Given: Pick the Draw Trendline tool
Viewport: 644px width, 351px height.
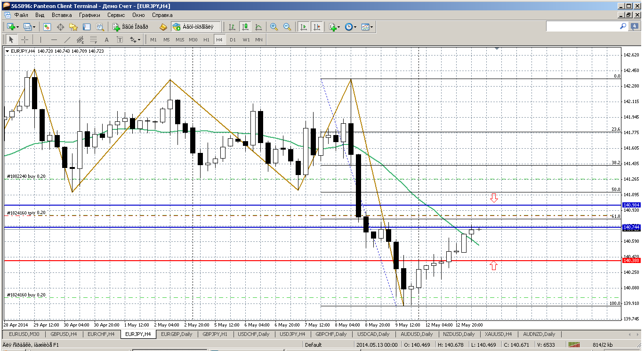Looking at the screenshot, I should point(67,40).
